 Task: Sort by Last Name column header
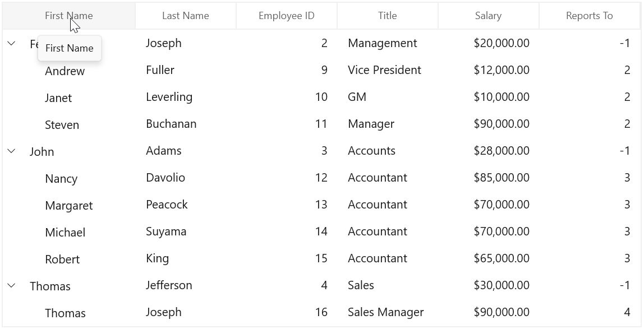tap(186, 16)
